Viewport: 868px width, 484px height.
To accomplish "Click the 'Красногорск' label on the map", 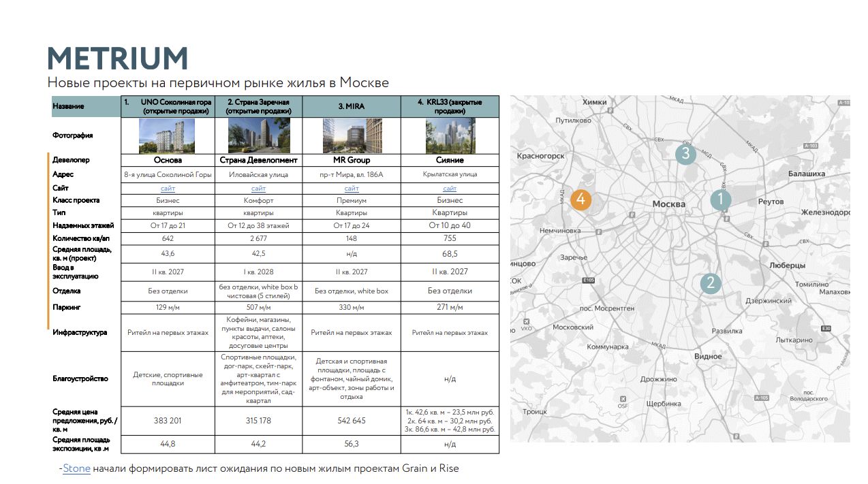I will pyautogui.click(x=541, y=156).
